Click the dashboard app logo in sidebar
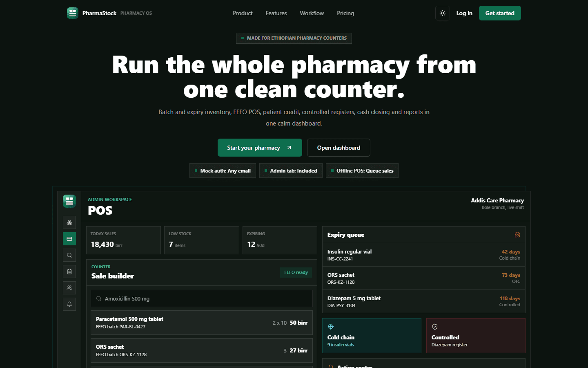The width and height of the screenshot is (588, 368). tap(69, 201)
